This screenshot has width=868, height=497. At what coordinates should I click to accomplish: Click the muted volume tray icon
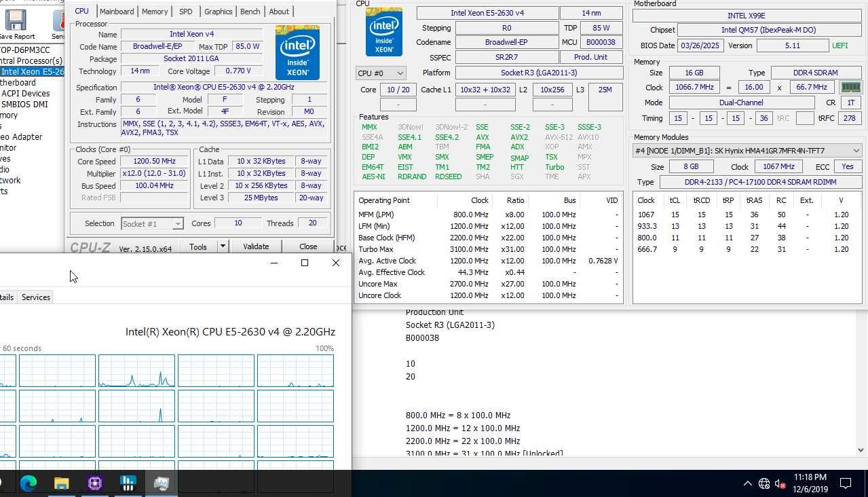click(x=780, y=484)
